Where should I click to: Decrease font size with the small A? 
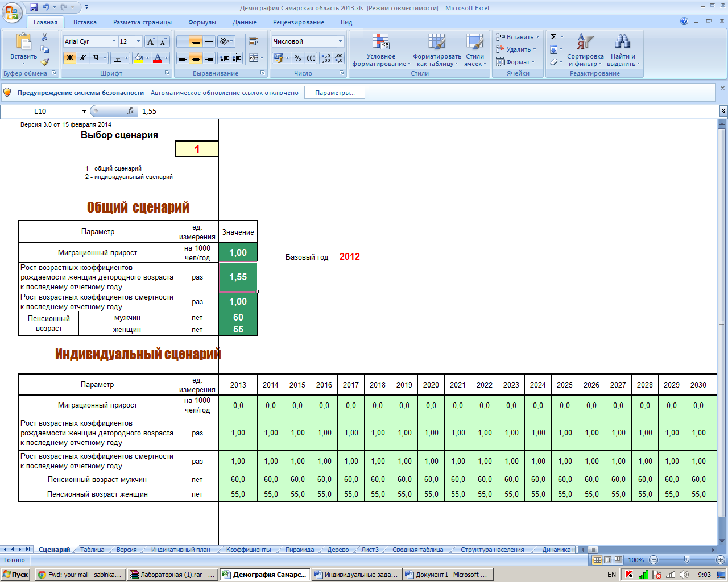click(x=163, y=41)
